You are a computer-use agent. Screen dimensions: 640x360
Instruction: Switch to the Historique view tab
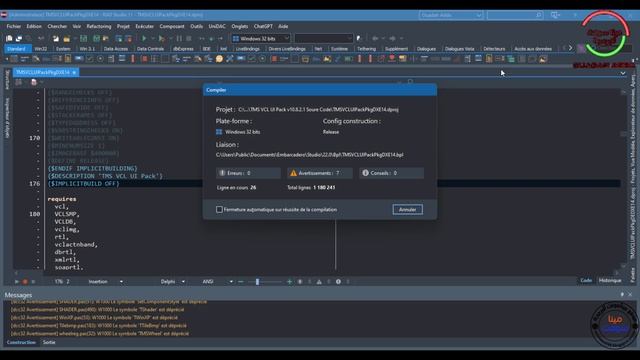tap(610, 280)
